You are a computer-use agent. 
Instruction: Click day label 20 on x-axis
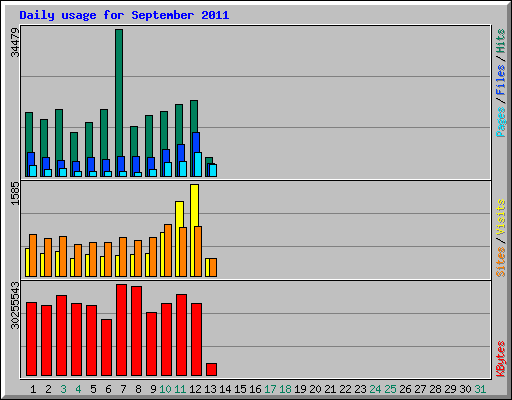(x=315, y=389)
